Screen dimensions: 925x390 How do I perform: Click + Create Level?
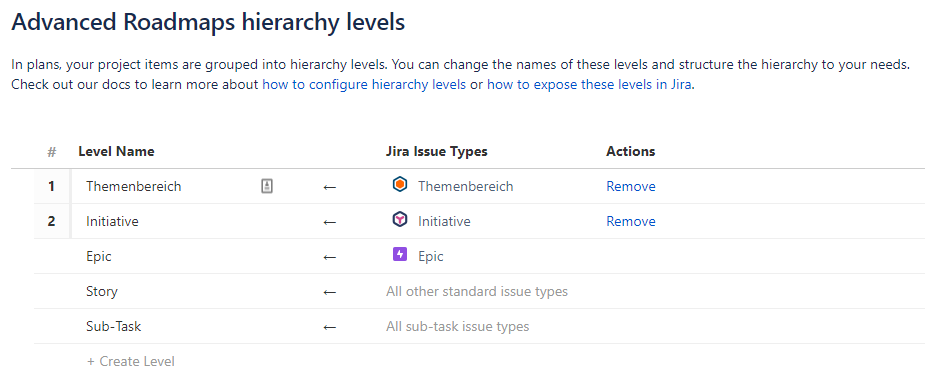click(x=130, y=361)
